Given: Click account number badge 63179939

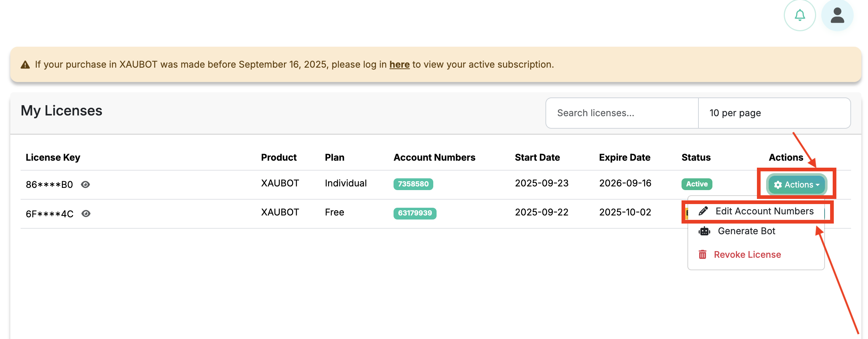Looking at the screenshot, I should pos(415,213).
